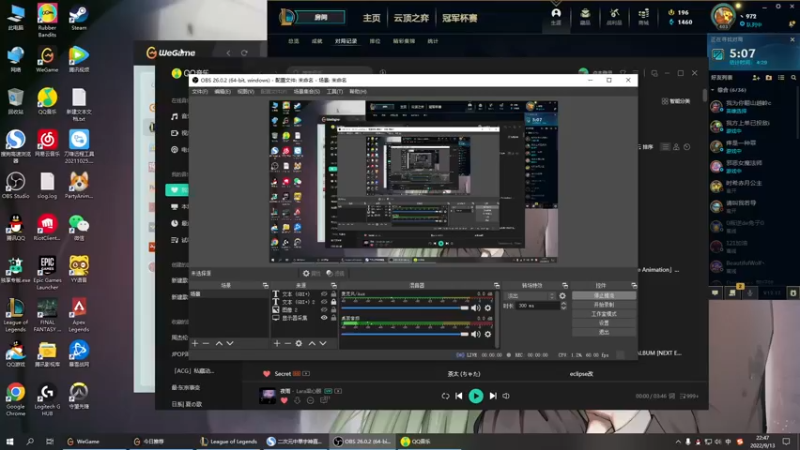Click new folder icon in League friends list
Viewport: 800px width, 450px height.
(769, 78)
